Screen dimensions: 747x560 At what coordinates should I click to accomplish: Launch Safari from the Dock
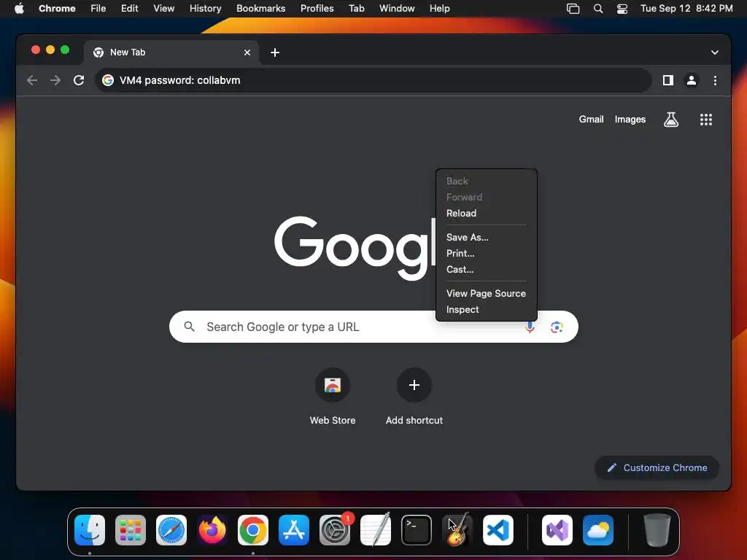point(171,531)
